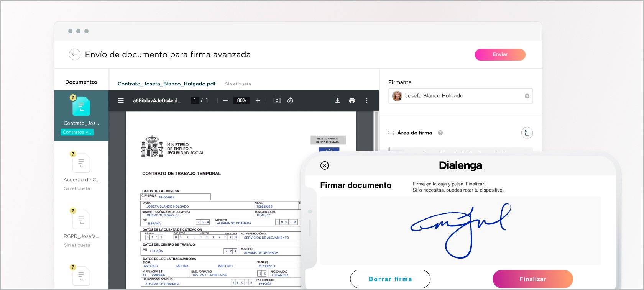The image size is (644, 290).
Task: Click the 'Contratos y...' teal label tag
Action: (77, 132)
